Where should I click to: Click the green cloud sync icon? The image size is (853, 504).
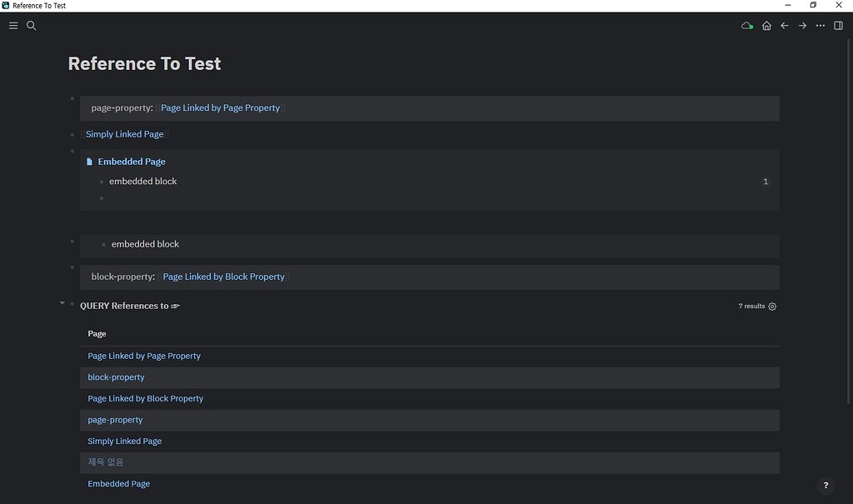tap(746, 26)
